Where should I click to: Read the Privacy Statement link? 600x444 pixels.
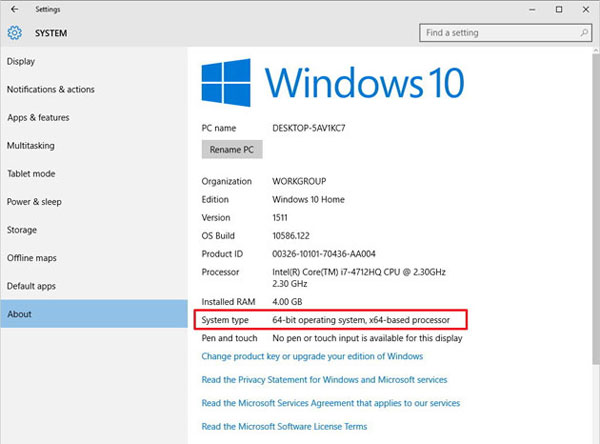coord(324,380)
